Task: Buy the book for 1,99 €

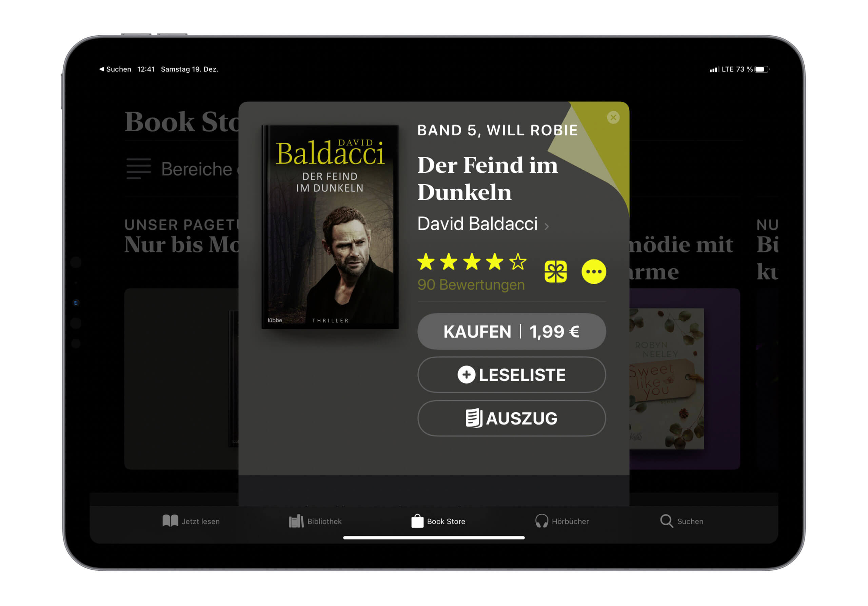Action: coord(512,332)
